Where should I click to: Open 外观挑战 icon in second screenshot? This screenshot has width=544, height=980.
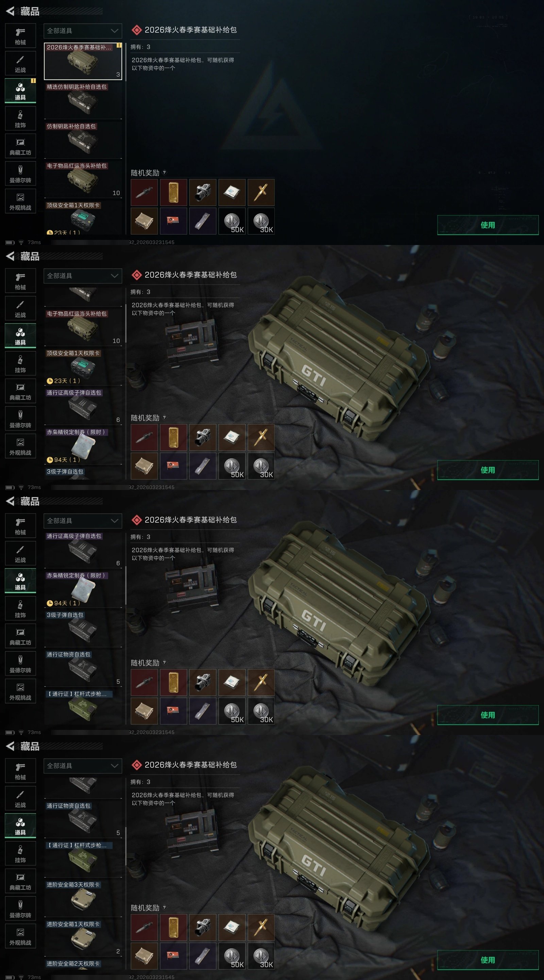(20, 446)
